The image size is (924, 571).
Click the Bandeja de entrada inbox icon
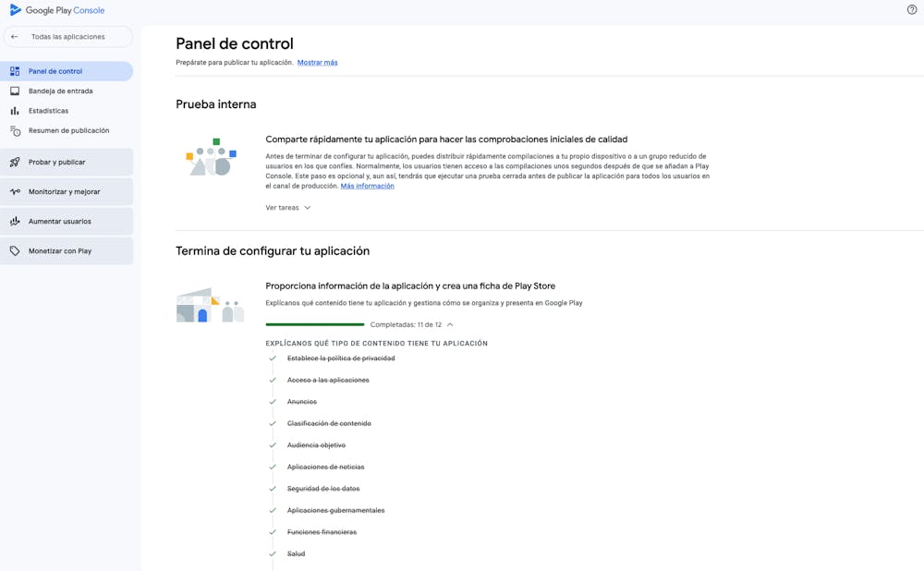(15, 91)
